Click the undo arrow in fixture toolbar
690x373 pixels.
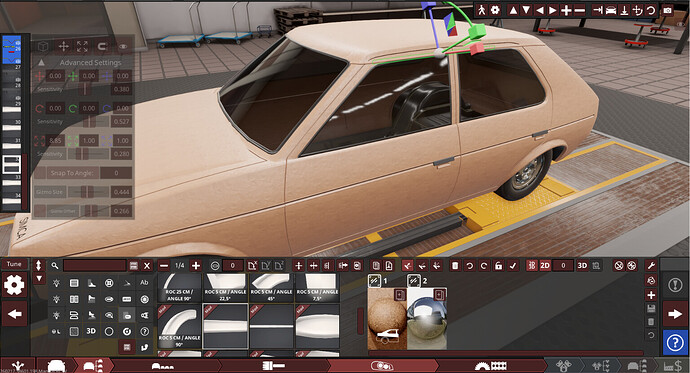[x=470, y=266]
